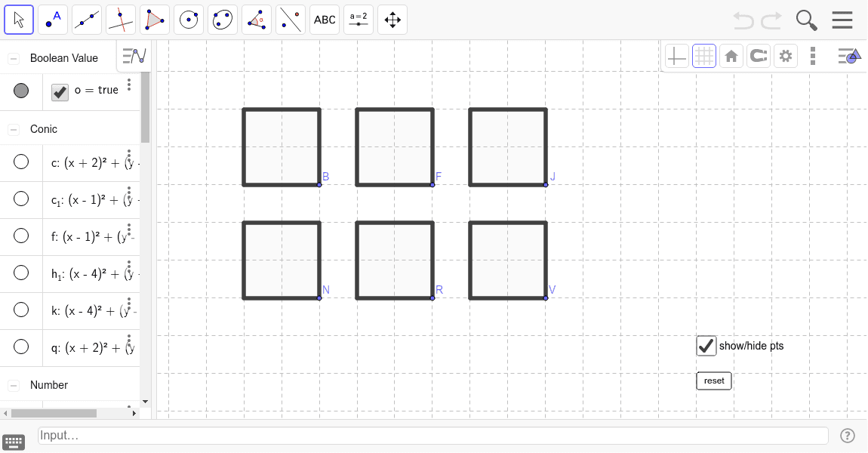Toggle visibility of boolean o
The image size is (868, 453).
(21, 91)
